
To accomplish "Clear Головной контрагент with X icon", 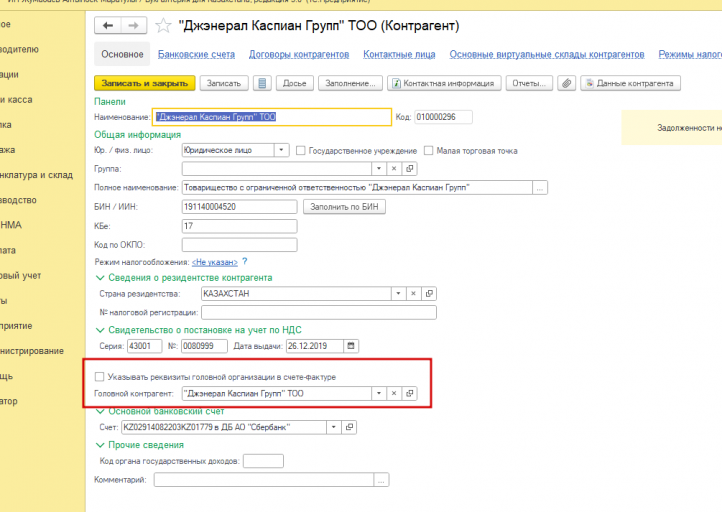I will click(x=394, y=393).
